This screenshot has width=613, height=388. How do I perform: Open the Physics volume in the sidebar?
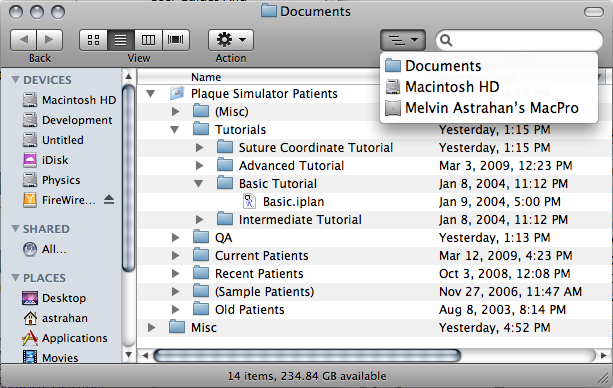pyautogui.click(x=52, y=180)
